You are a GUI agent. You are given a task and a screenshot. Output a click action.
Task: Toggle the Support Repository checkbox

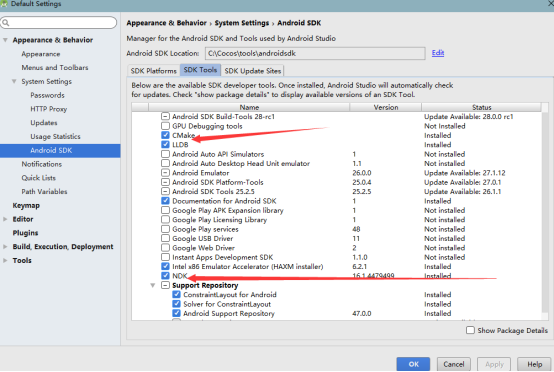[x=165, y=285]
